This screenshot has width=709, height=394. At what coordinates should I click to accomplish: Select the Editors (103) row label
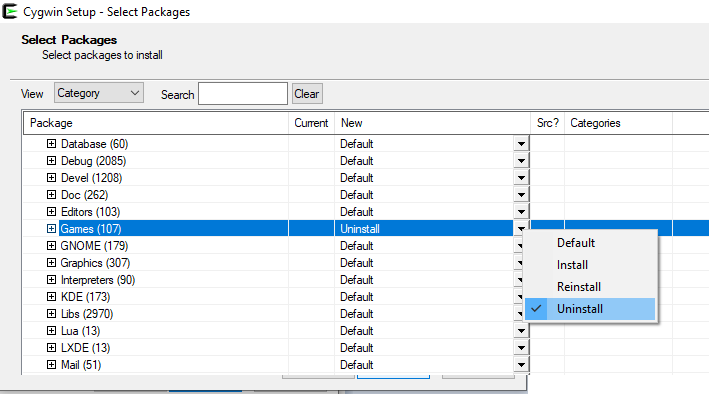click(x=90, y=212)
